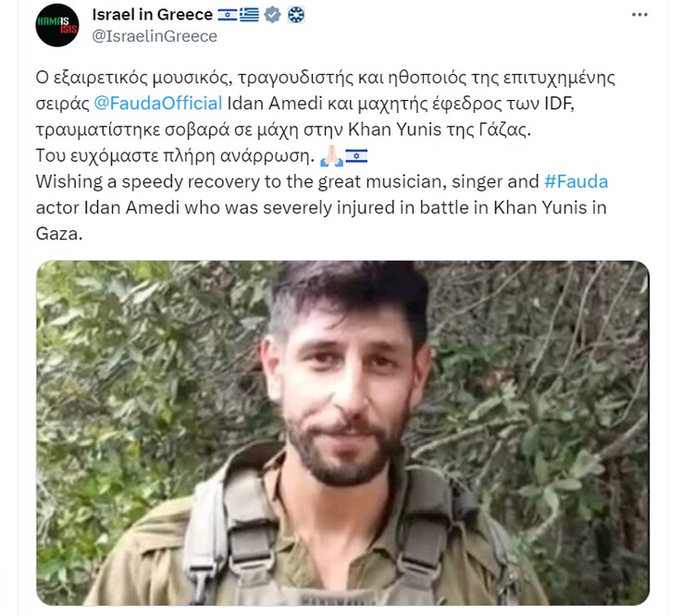Click the 'IDF' text in tweet
The width and height of the screenshot is (694, 616).
(559, 103)
